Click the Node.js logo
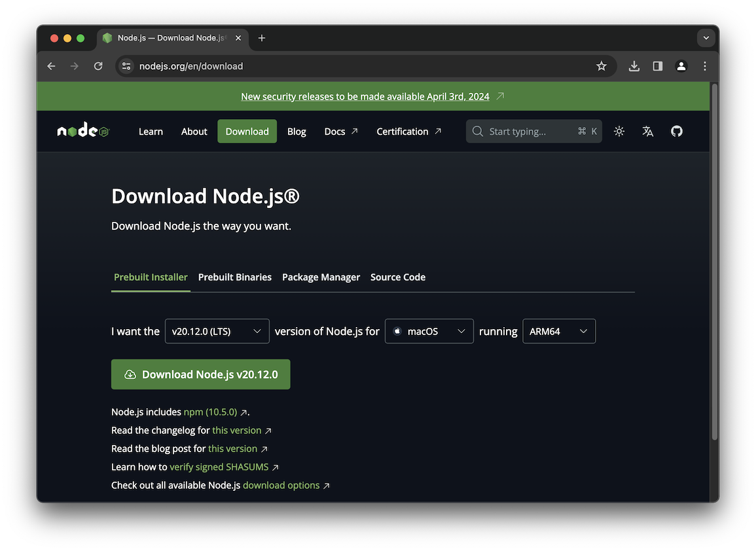Screen dimensions: 756x551 83,131
